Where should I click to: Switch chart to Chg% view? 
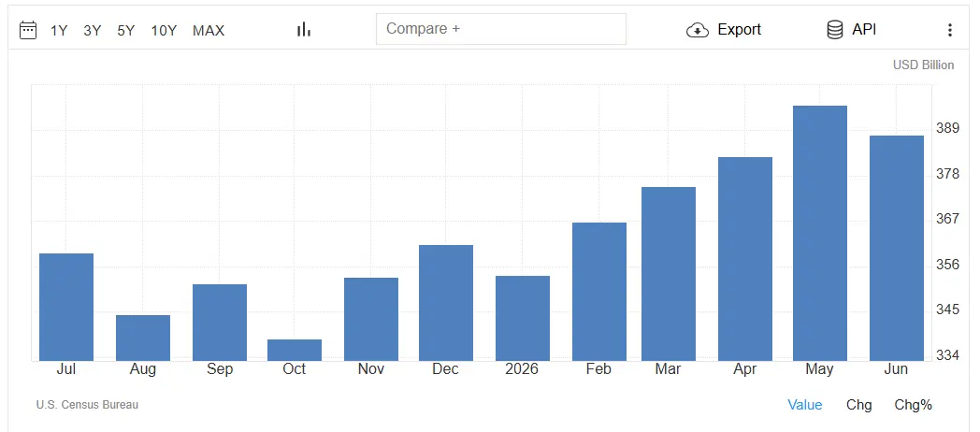[913, 405]
